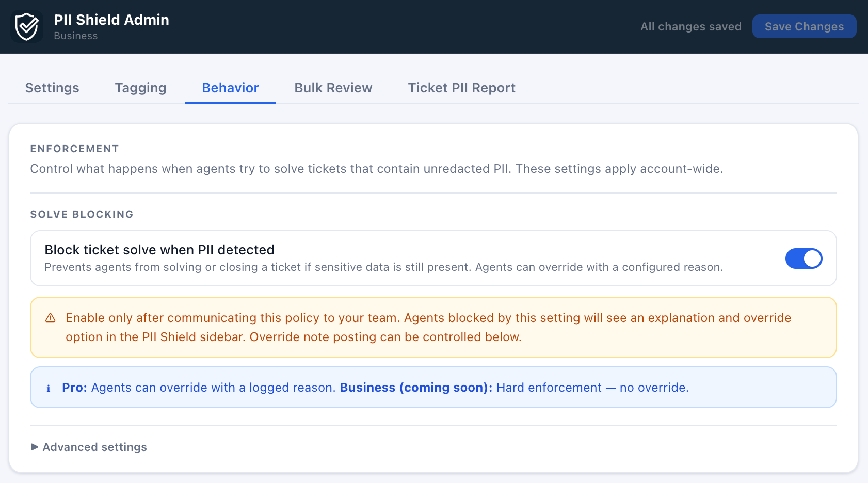Click the Business plan label in header
Image resolution: width=868 pixels, height=483 pixels.
click(76, 36)
